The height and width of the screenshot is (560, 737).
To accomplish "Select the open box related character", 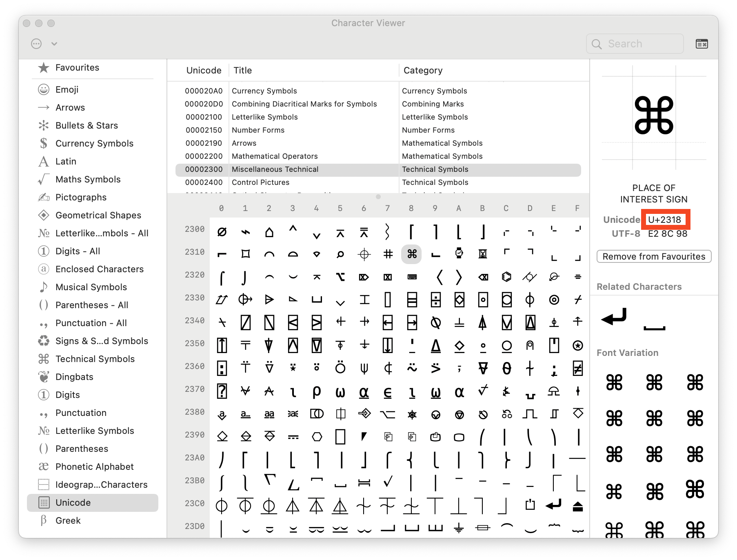I will click(654, 328).
